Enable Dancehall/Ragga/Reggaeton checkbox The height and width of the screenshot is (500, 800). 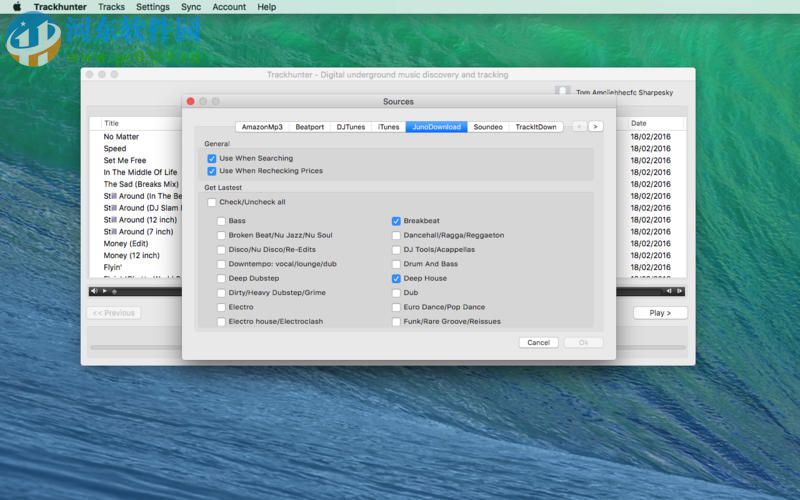coord(396,235)
